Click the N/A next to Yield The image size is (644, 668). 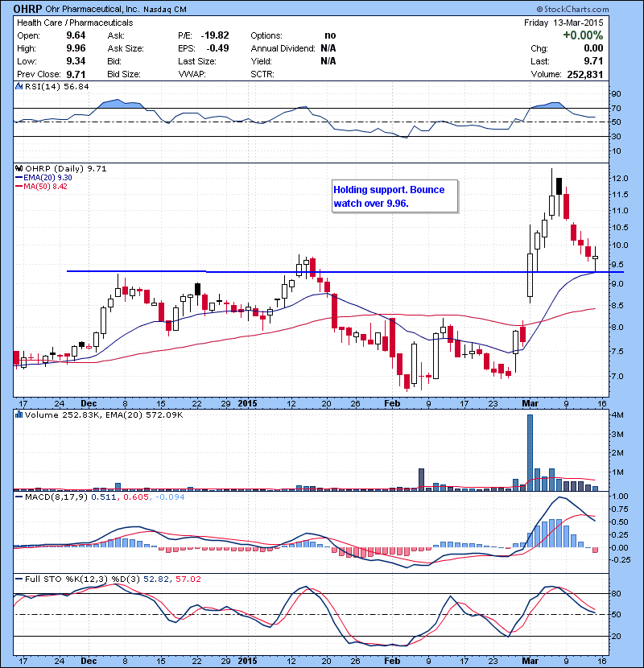[328, 61]
